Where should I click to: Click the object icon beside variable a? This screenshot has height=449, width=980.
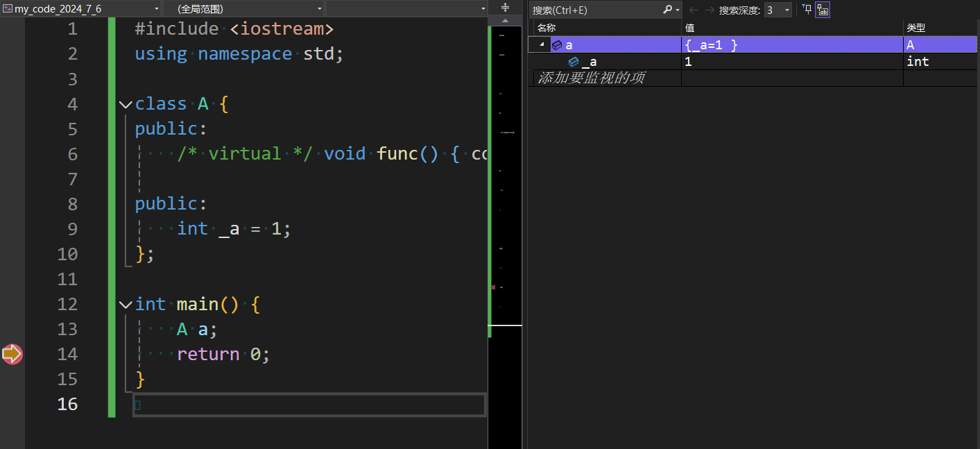(557, 45)
